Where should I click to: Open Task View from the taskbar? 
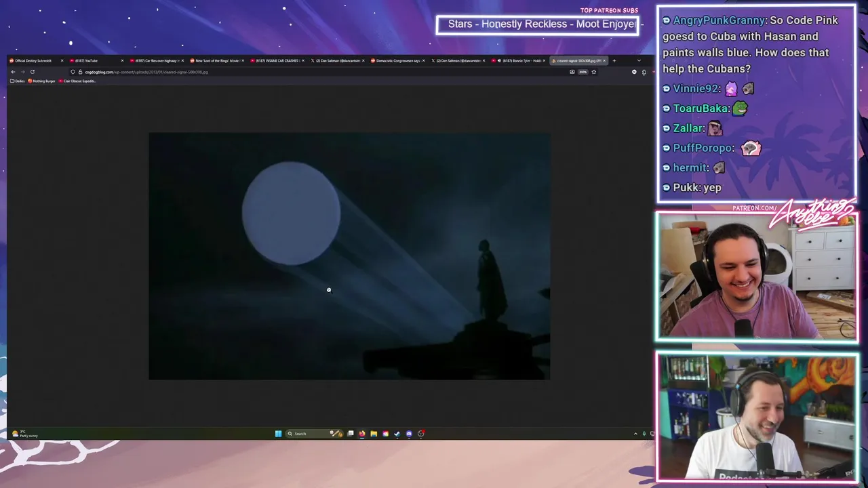tap(351, 434)
